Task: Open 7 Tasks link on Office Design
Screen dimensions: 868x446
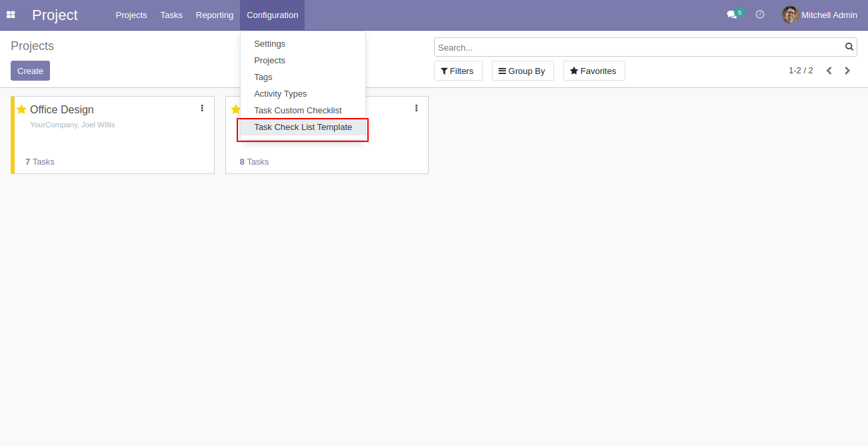Action: pyautogui.click(x=40, y=162)
